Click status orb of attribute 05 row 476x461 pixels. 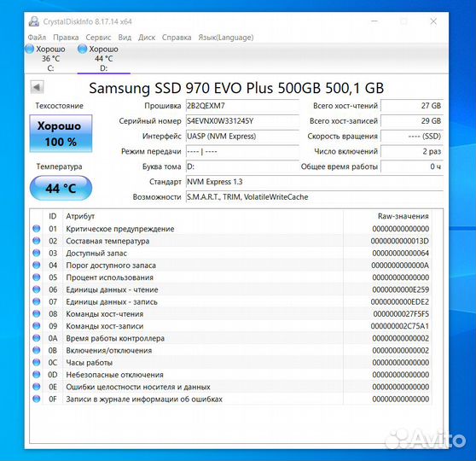(x=37, y=277)
